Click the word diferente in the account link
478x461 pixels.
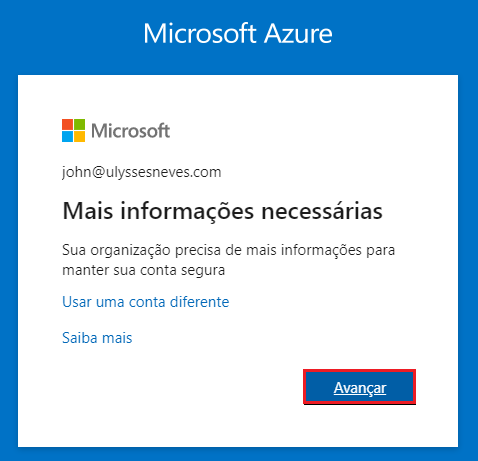pyautogui.click(x=200, y=302)
